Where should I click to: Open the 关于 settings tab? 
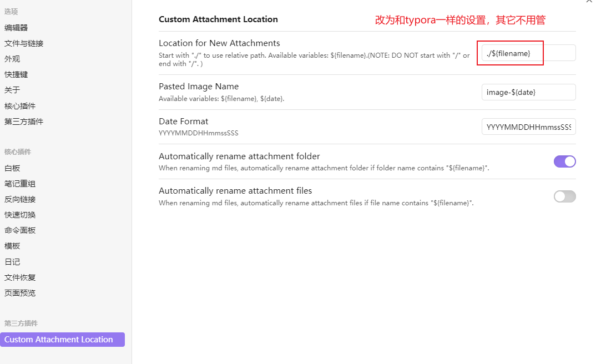12,90
